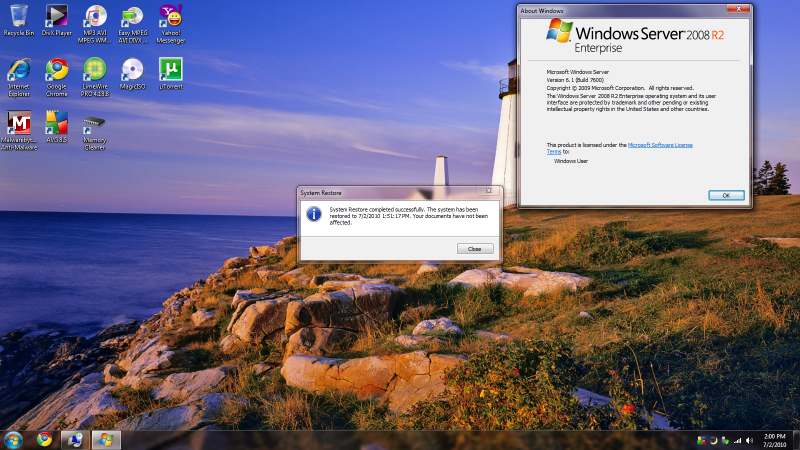Viewport: 800px width, 450px height.
Task: Select the Internet Explorer desktop shortcut
Action: pyautogui.click(x=19, y=70)
